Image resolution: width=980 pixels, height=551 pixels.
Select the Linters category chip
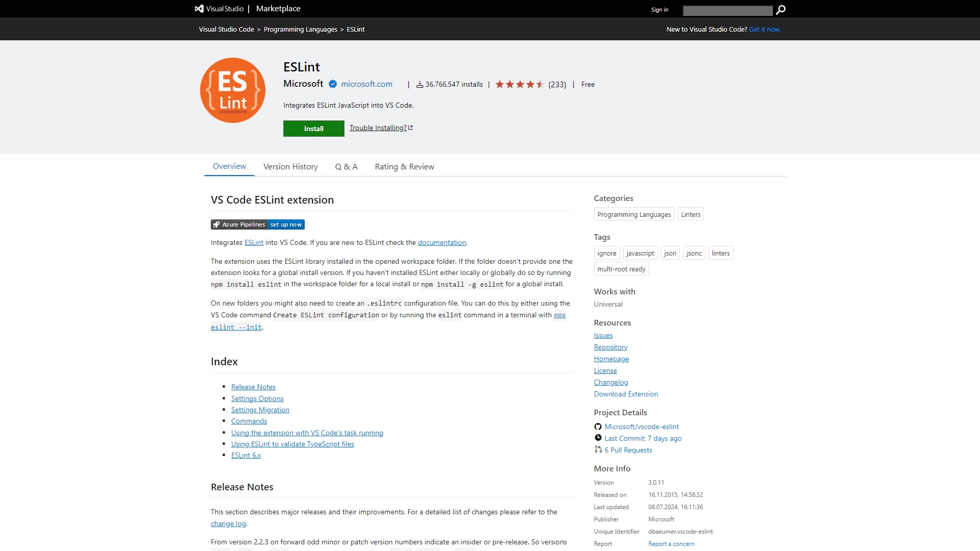point(691,214)
